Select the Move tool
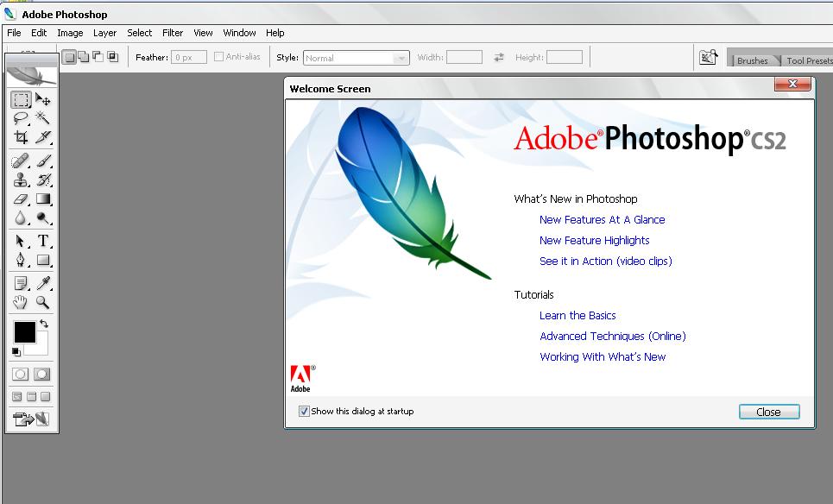 pyautogui.click(x=41, y=99)
